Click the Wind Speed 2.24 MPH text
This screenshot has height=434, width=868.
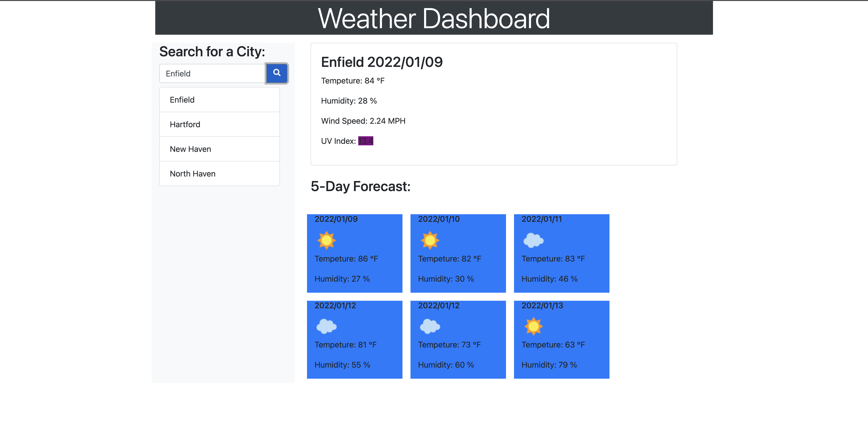point(363,121)
